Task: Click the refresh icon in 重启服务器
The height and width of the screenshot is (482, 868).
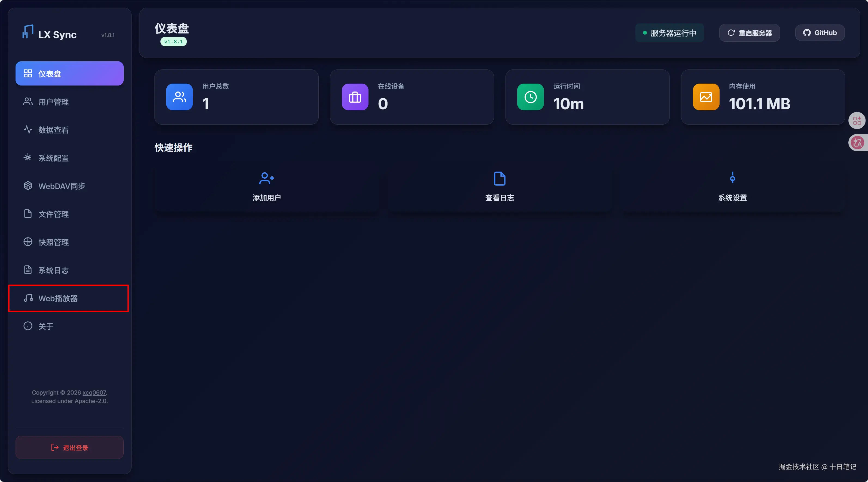Action: (x=731, y=33)
